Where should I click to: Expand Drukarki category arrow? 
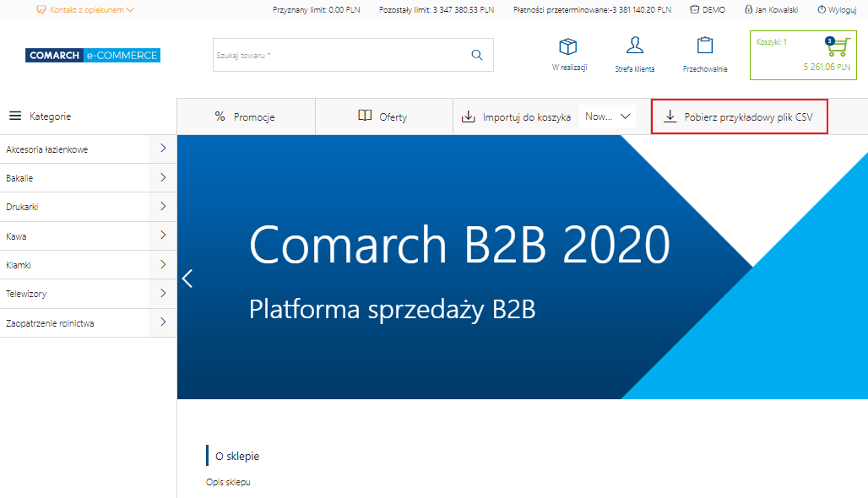[163, 207]
